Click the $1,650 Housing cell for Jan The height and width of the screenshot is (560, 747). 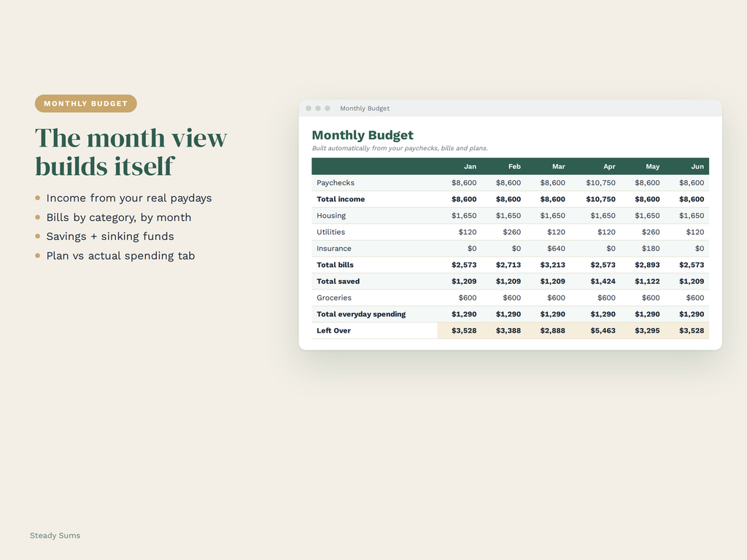point(464,216)
